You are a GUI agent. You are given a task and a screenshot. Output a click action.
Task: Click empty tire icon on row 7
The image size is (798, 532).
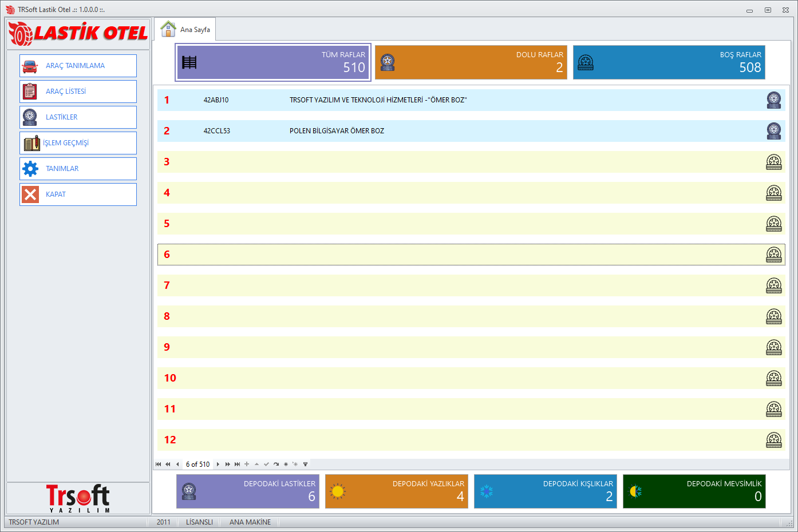pyautogui.click(x=774, y=285)
